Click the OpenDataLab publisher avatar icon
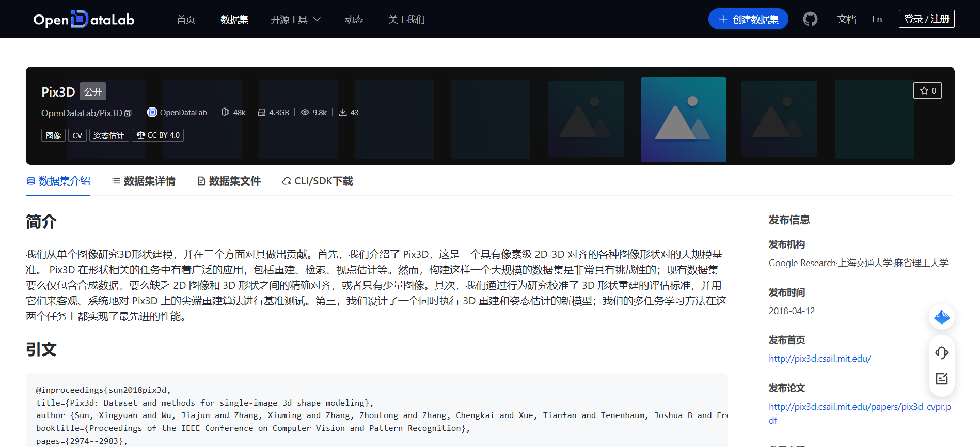 pos(152,112)
